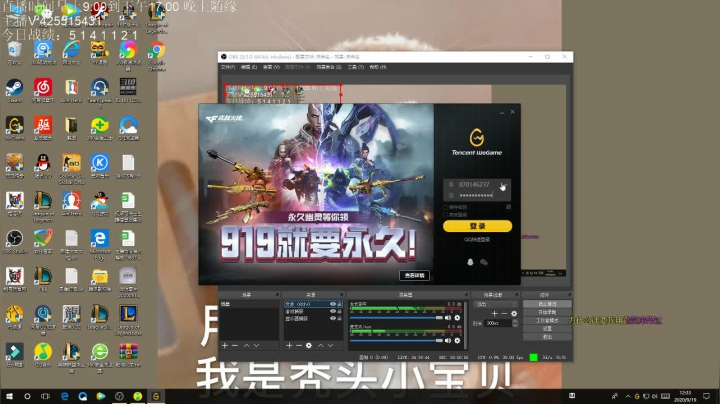Open Google Chrome desktop shortcut
This screenshot has height=404, width=720.
(157, 56)
